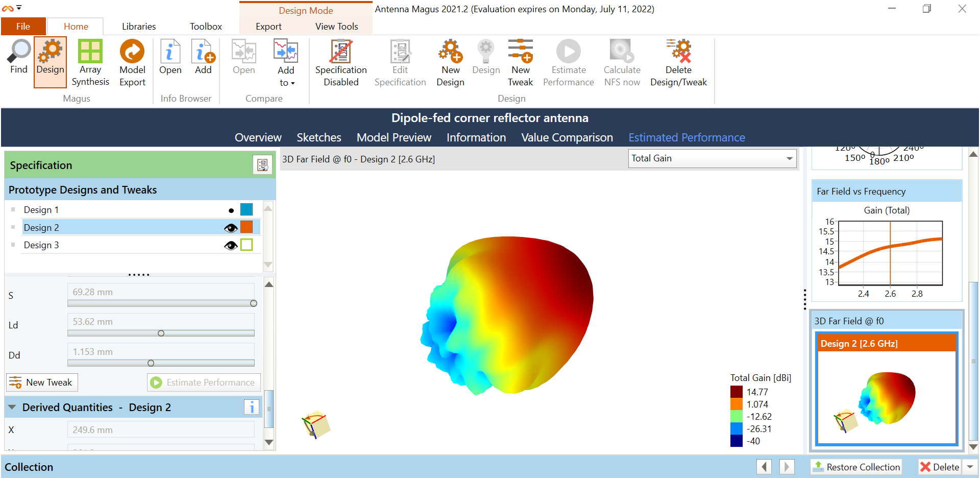Switch to the Libraries tab
Viewport: 980px width, 478px height.
(139, 26)
